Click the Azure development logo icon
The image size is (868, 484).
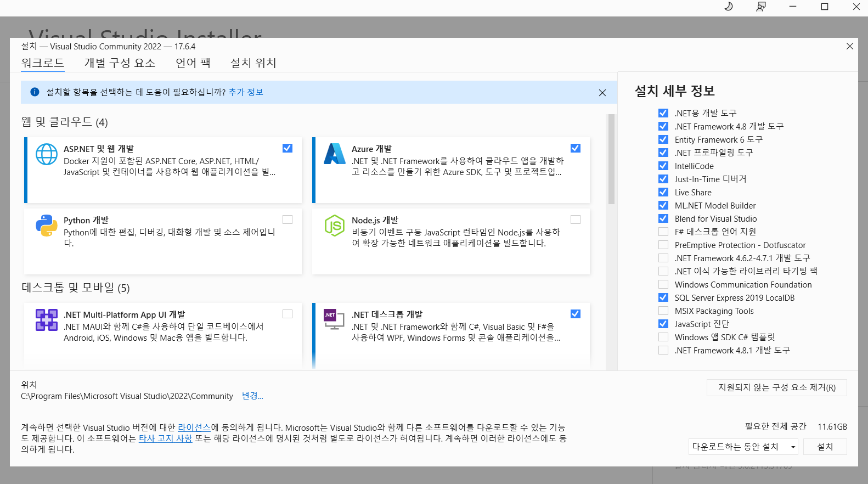coord(335,154)
